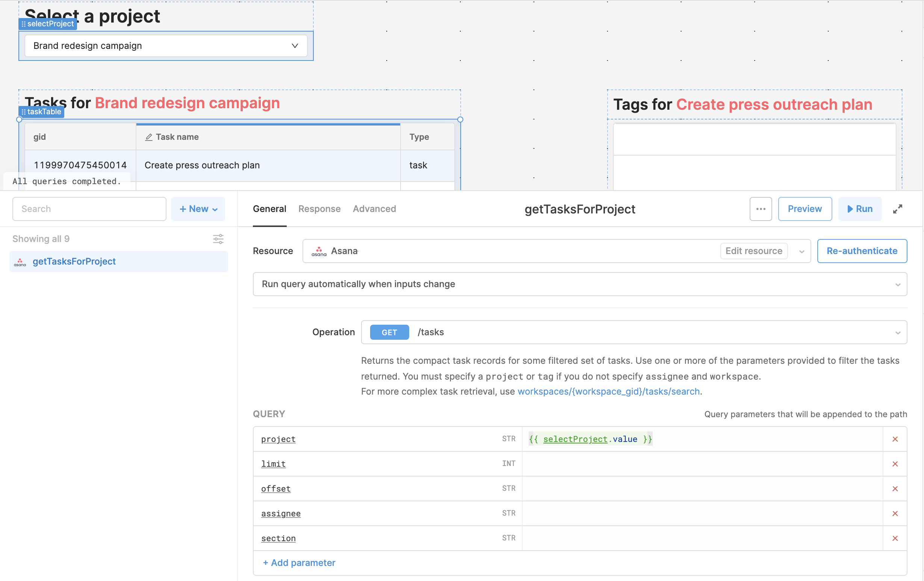Image resolution: width=924 pixels, height=581 pixels.
Task: Click the Showing all 9 label
Action: (x=41, y=239)
